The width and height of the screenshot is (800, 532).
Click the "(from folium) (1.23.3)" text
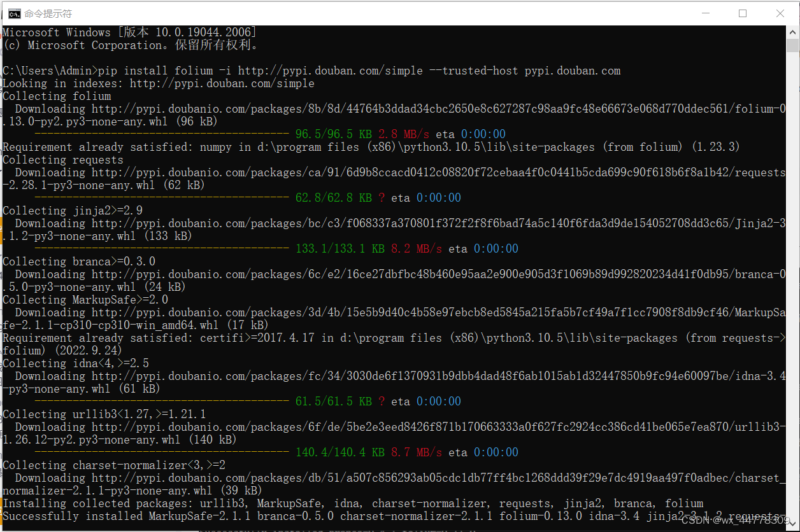(x=671, y=147)
